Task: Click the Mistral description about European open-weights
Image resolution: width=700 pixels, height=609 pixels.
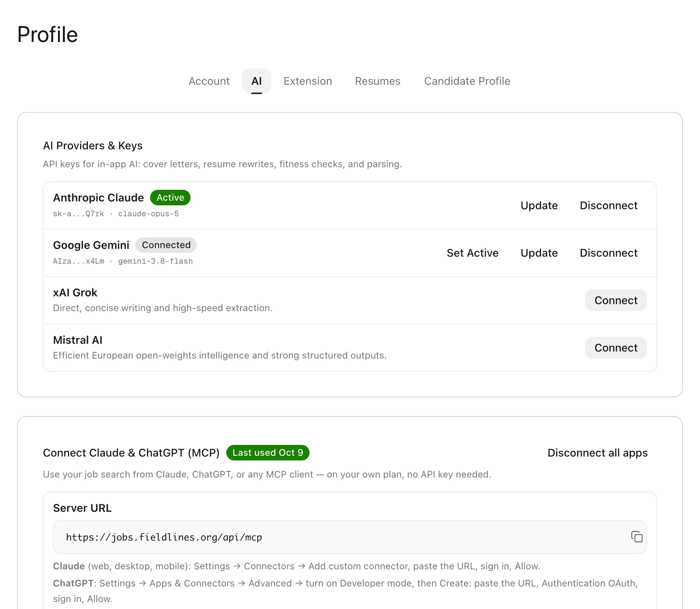Action: click(220, 355)
